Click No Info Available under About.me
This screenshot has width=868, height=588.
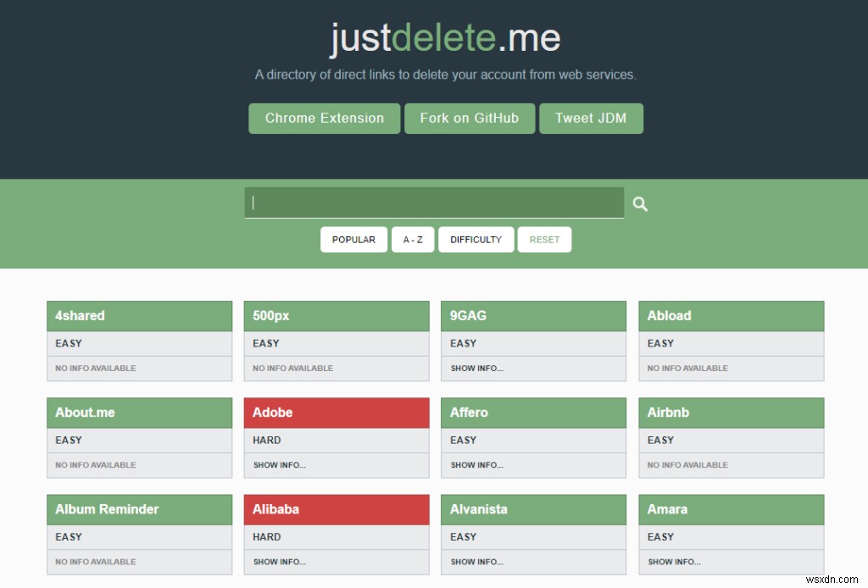click(96, 465)
